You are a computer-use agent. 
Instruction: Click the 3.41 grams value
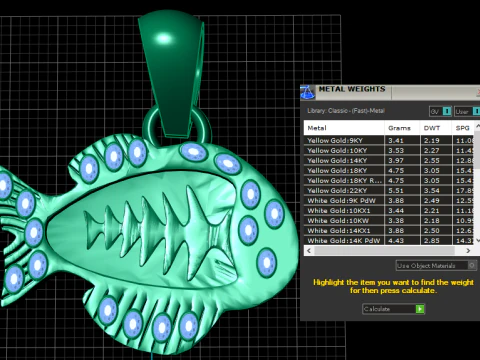coord(396,141)
